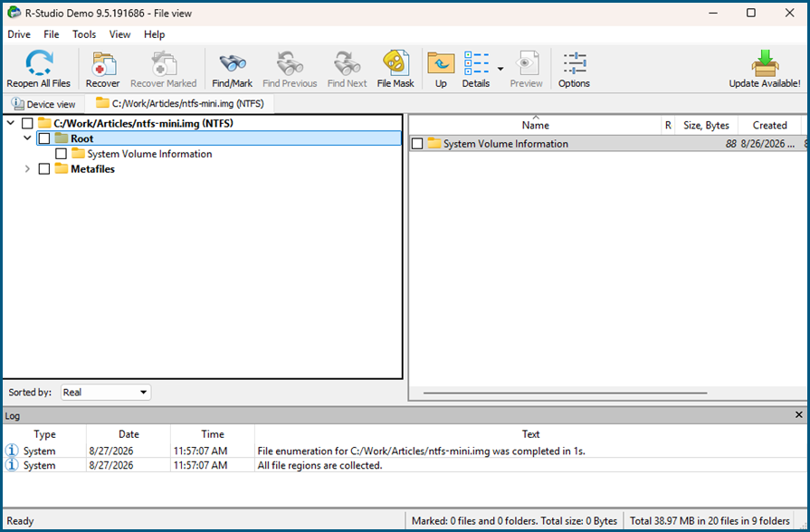Click the Metafiles folder icon in tree
Image resolution: width=810 pixels, height=532 pixels.
62,168
